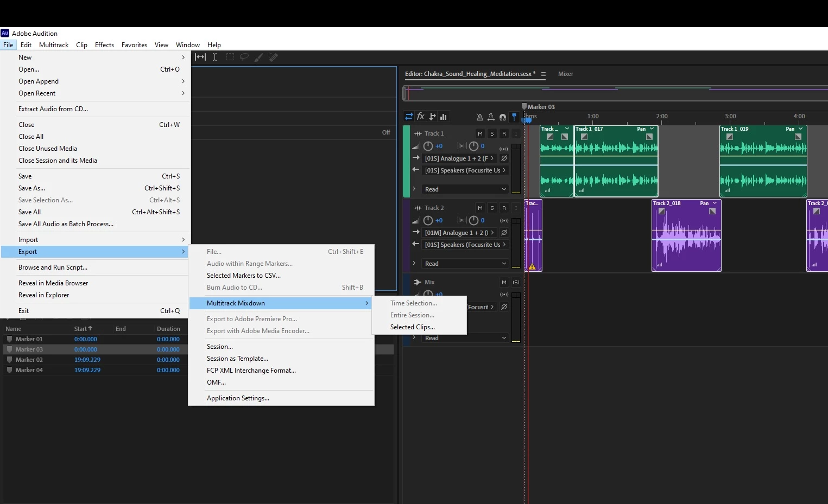Show the Effects (fx) view for tracks

tap(421, 117)
